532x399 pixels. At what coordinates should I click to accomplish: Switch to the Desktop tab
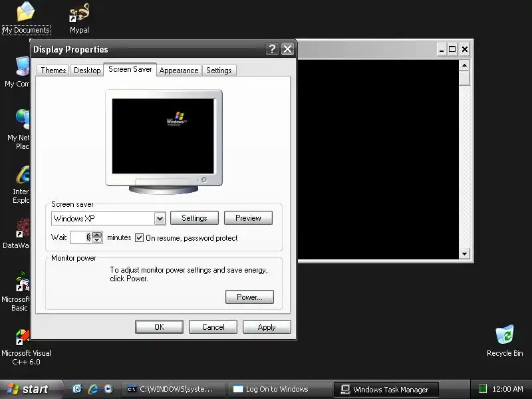click(87, 70)
